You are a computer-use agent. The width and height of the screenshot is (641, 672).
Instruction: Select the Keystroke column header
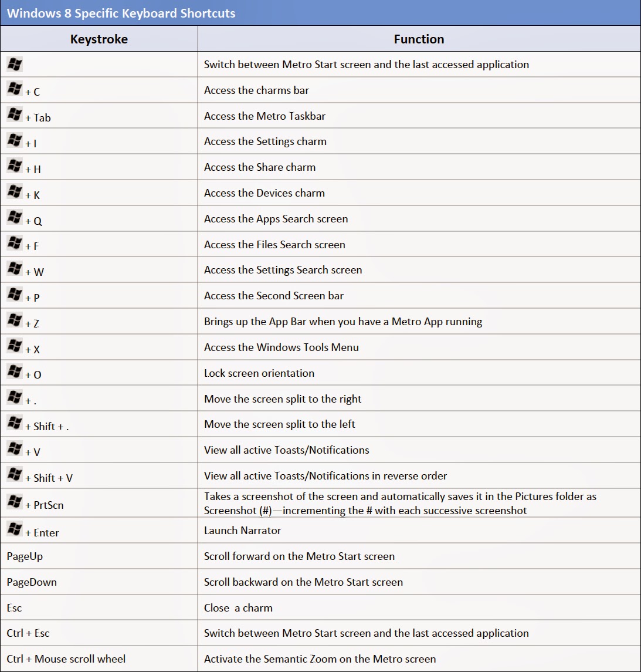pos(99,39)
